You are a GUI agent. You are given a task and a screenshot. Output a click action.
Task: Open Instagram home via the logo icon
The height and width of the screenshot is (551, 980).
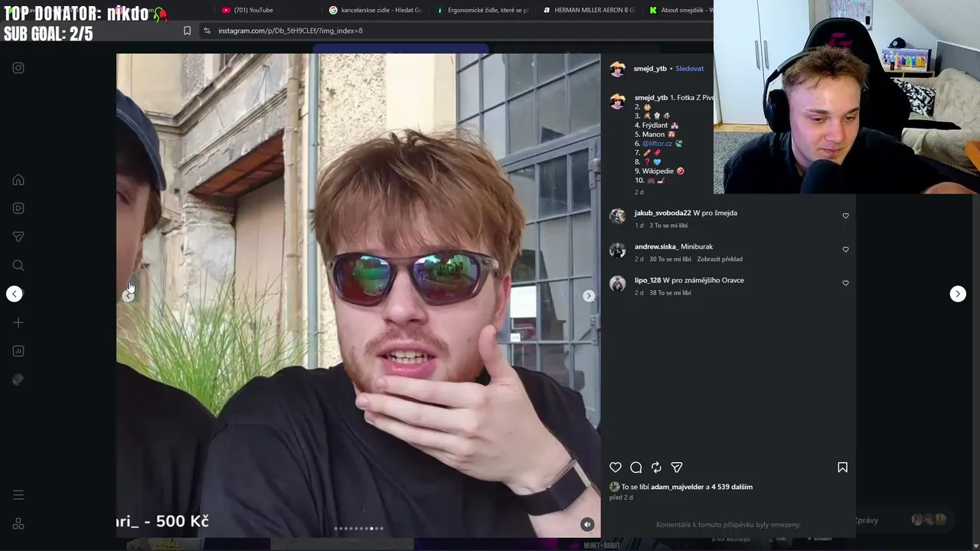(18, 68)
